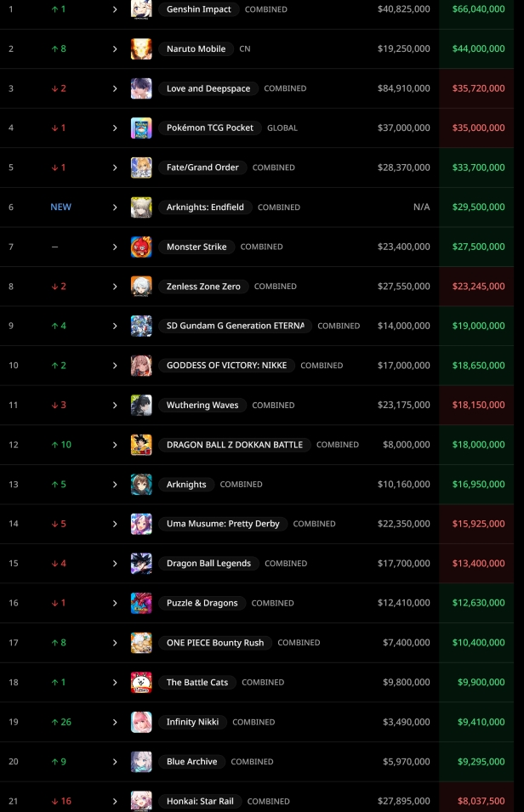Click the $84,910,000 previous revenue

tap(404, 88)
